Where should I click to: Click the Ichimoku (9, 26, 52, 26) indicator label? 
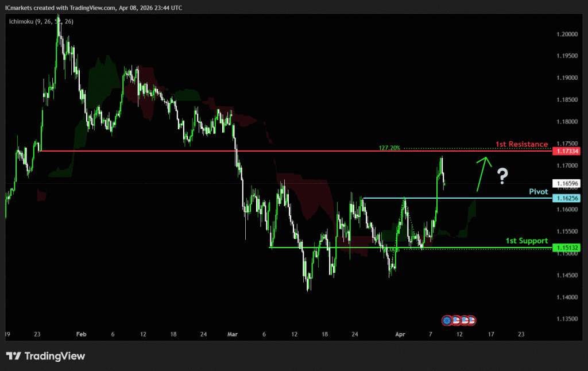41,21
